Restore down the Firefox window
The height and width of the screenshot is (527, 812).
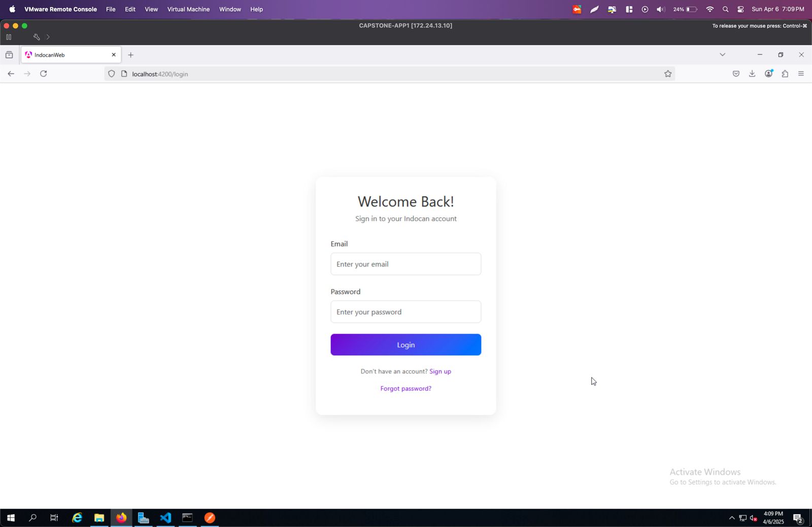781,55
